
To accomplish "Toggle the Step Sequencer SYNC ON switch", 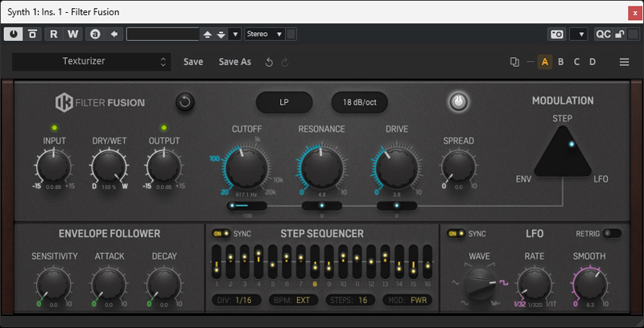I will pyautogui.click(x=221, y=234).
